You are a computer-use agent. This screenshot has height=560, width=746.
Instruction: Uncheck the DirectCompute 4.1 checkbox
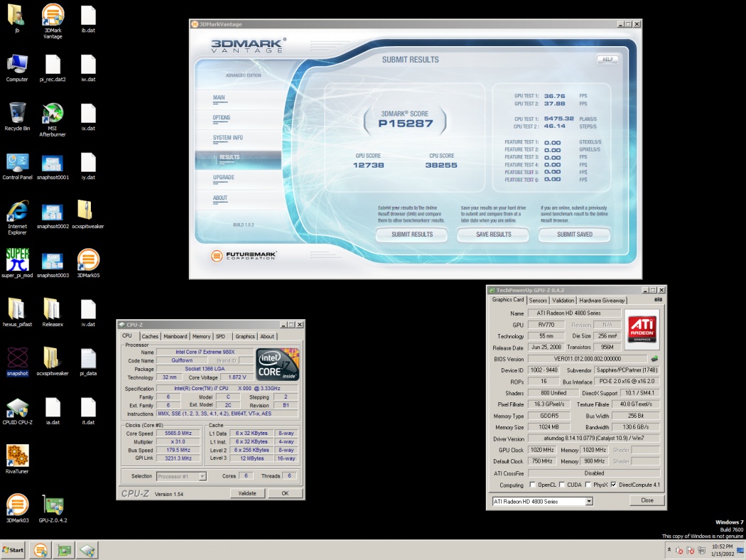pos(613,485)
